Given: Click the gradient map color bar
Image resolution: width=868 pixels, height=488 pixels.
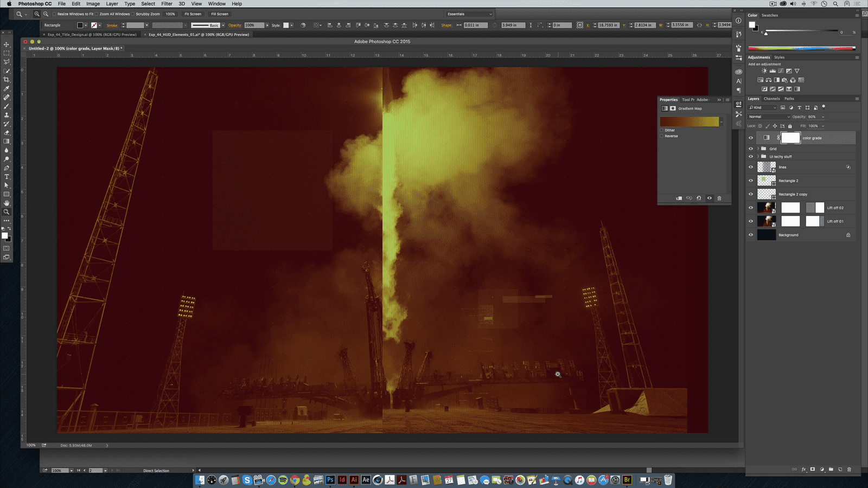Looking at the screenshot, I should point(689,122).
